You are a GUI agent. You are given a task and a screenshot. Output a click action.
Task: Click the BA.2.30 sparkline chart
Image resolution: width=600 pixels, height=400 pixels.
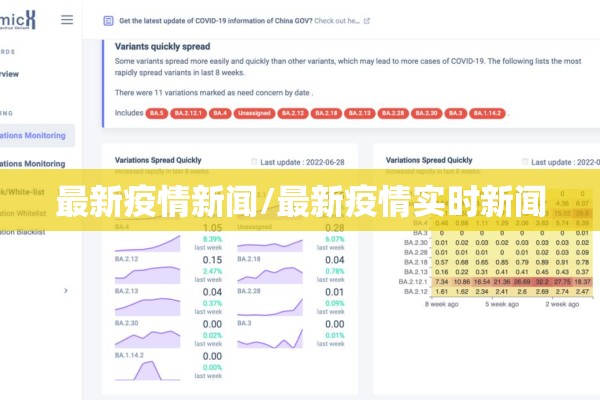click(148, 339)
